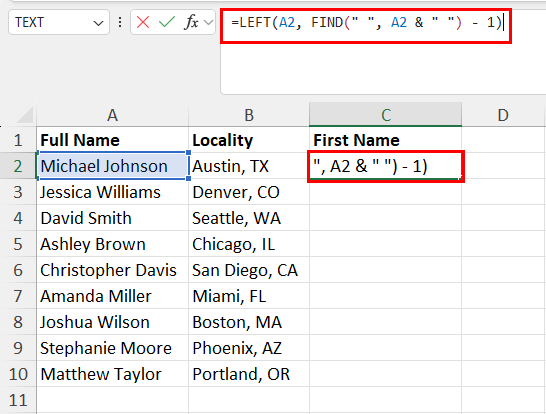Click the First Name header cell
The width and height of the screenshot is (546, 414).
click(x=385, y=140)
